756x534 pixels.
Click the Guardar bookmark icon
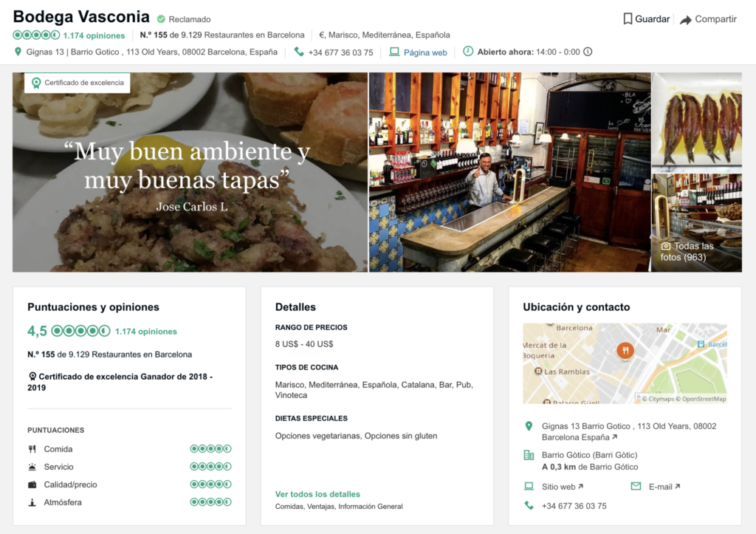click(x=628, y=18)
